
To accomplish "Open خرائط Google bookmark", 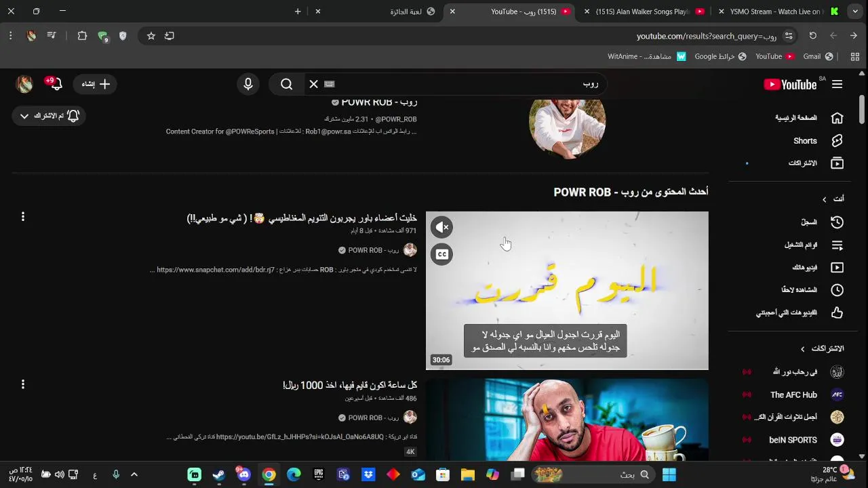I will [x=720, y=57].
